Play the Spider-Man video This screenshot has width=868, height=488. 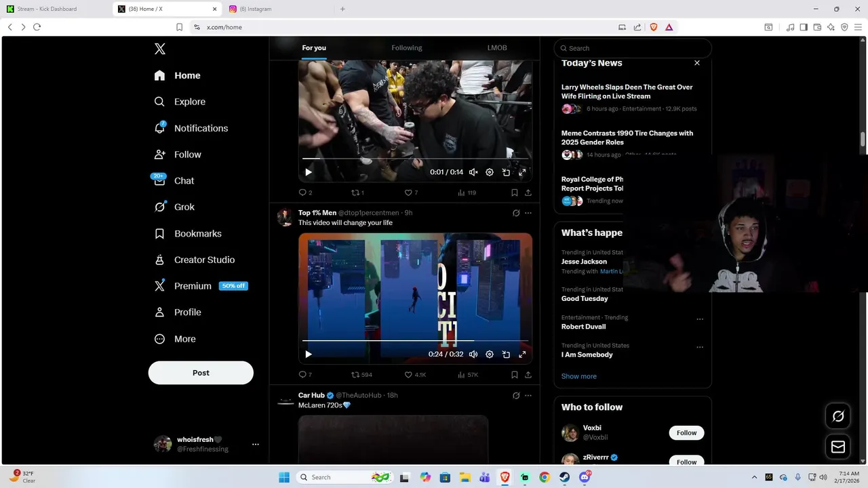click(x=309, y=354)
